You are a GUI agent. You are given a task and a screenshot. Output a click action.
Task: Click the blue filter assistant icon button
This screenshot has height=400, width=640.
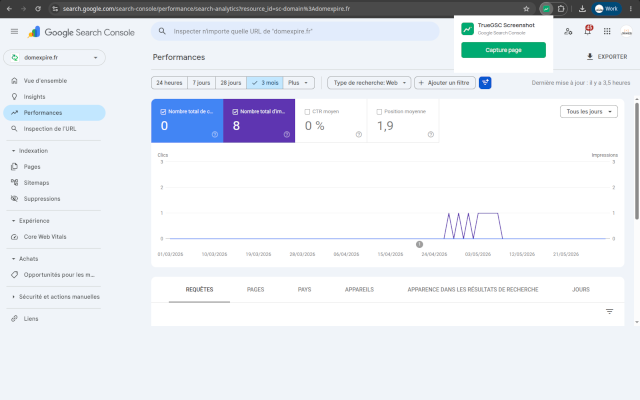[x=485, y=83]
